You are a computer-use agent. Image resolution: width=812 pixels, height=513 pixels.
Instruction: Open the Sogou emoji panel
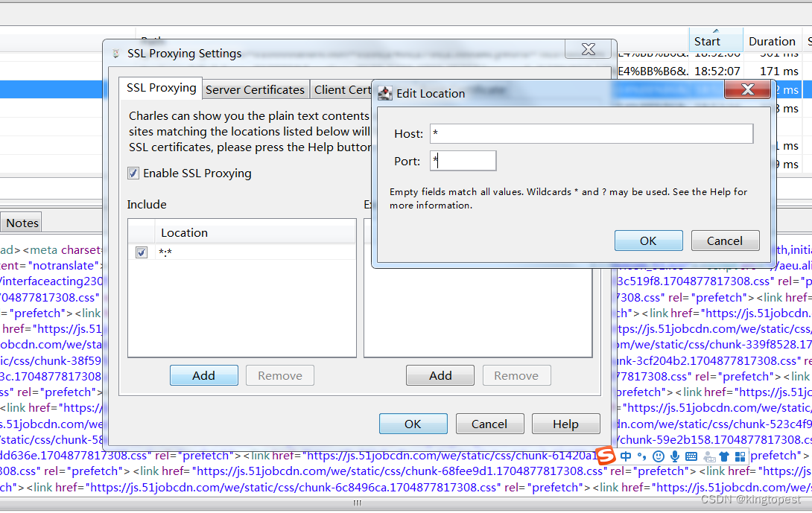point(659,456)
